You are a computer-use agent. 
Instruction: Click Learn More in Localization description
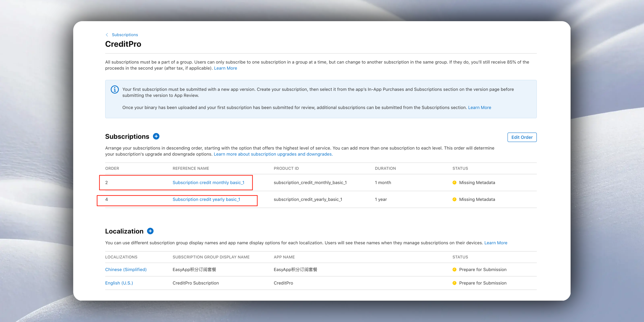tap(495, 243)
